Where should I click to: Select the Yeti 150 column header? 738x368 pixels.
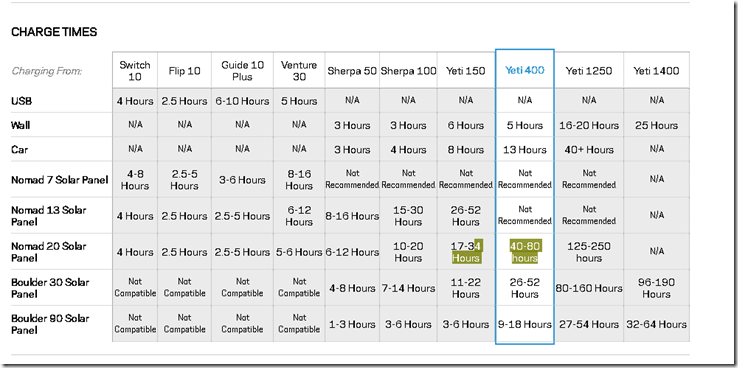[x=465, y=71]
